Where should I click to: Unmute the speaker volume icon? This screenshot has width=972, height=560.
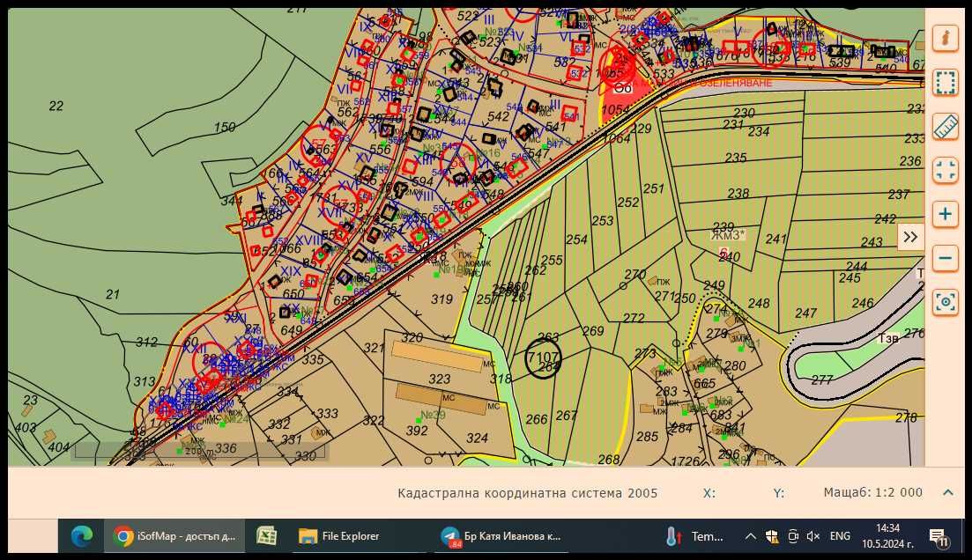[x=813, y=536]
